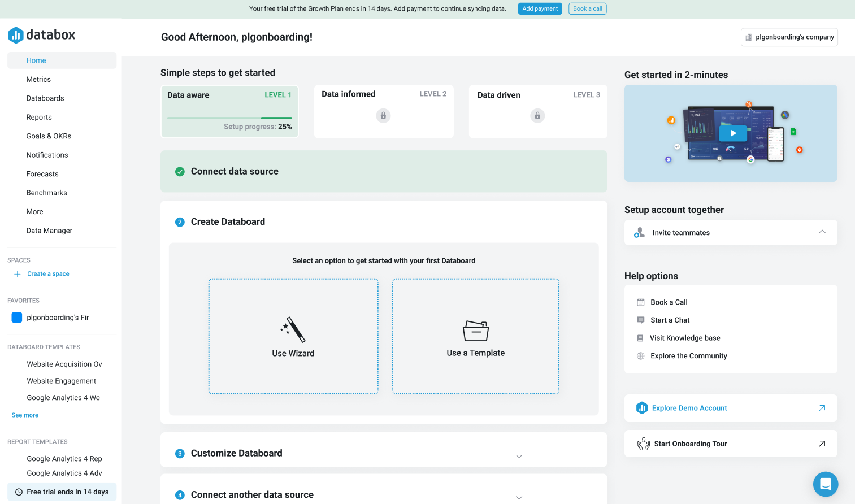Screen dimensions: 855x504
Task: Collapse the Invite teammates panel
Action: coord(822,232)
